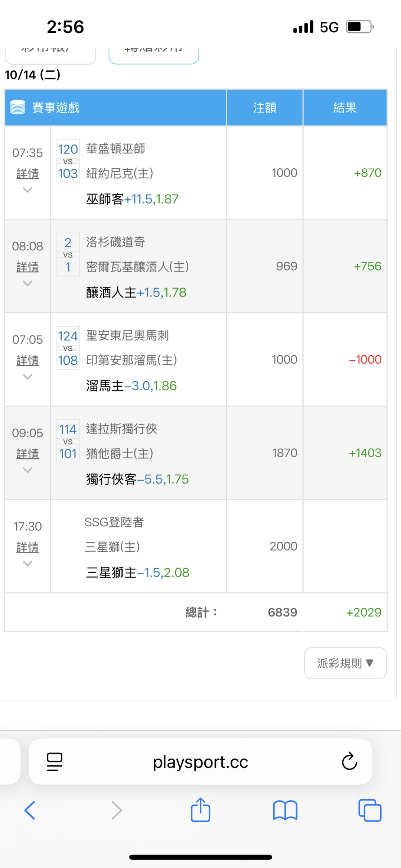The width and height of the screenshot is (401, 868).
Task: Expand chevron under the 07:35 game
Action: pos(27,190)
